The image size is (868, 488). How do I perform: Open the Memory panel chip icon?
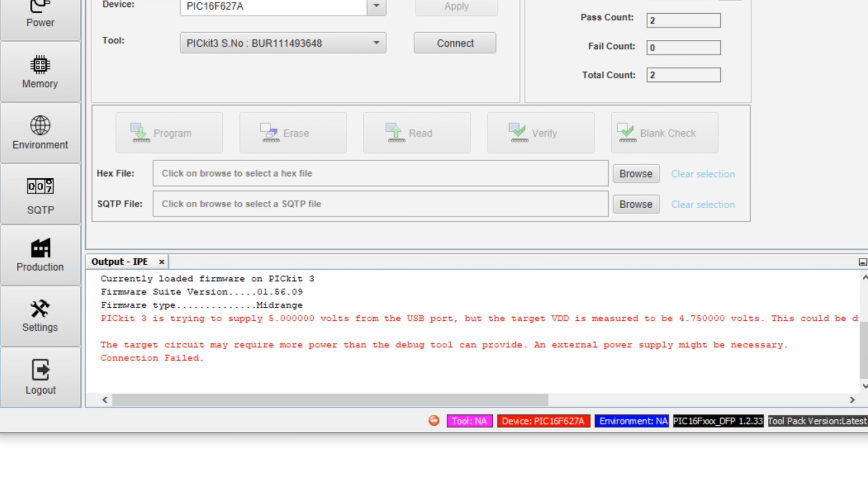[x=40, y=65]
